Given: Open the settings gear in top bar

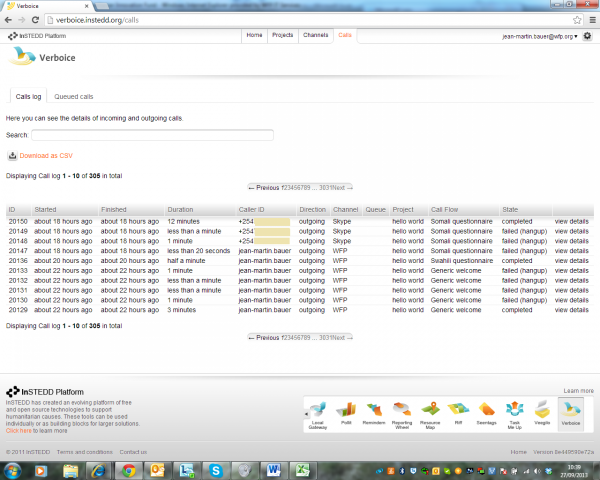Looking at the screenshot, I should pos(587,36).
